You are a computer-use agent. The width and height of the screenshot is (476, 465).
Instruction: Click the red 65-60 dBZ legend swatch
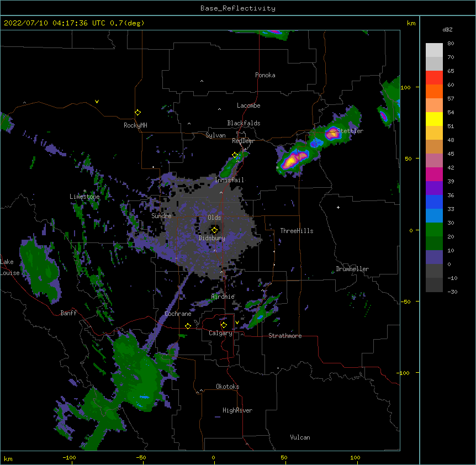(434, 78)
